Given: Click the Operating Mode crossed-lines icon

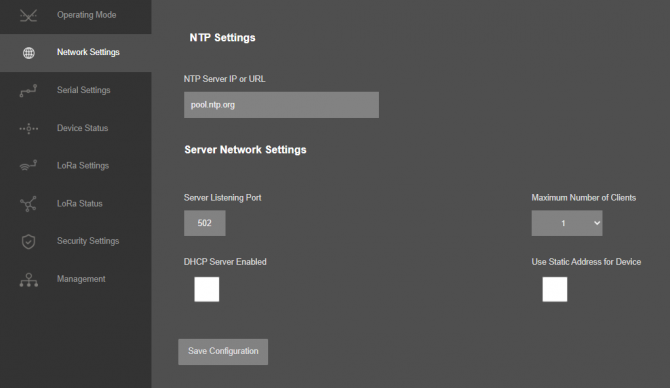Looking at the screenshot, I should point(28,15).
